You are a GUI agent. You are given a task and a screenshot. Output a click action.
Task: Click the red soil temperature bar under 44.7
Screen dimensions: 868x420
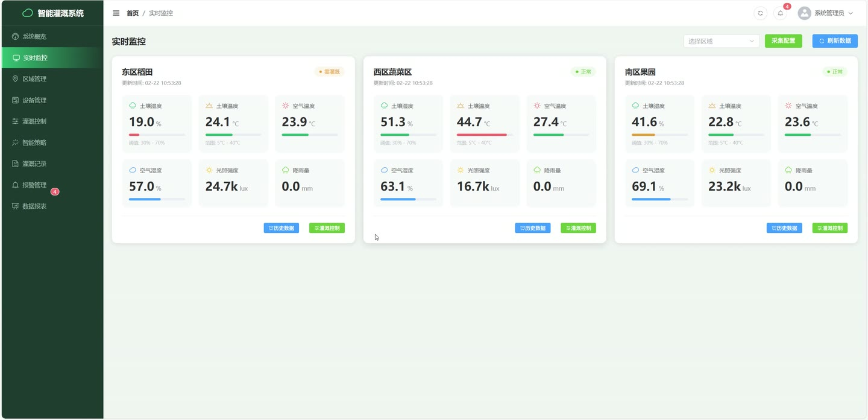tap(482, 135)
